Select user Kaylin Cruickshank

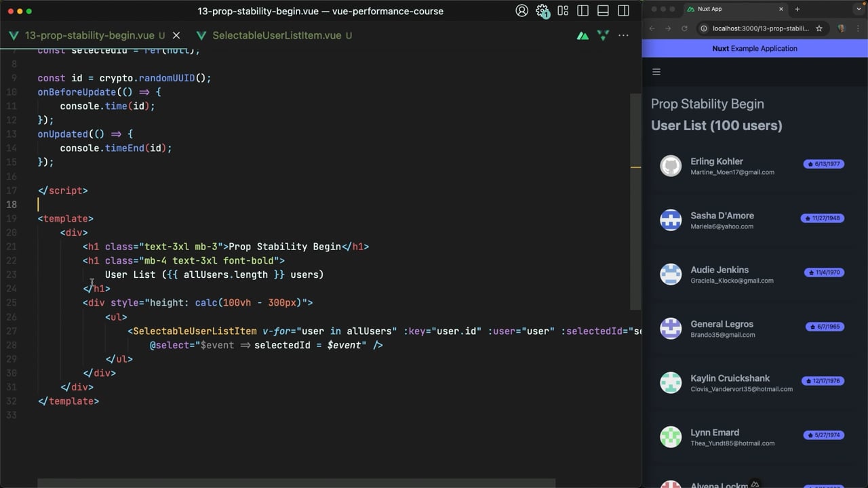click(754, 383)
